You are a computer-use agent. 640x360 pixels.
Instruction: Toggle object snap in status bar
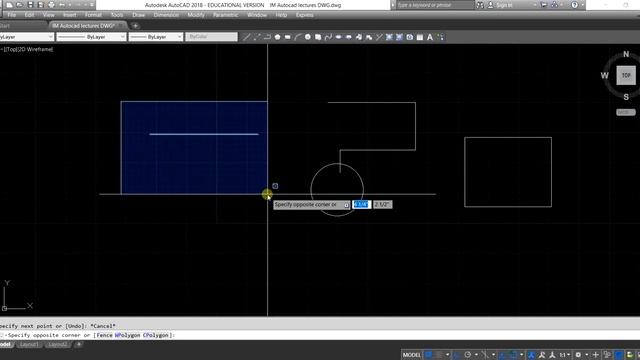pyautogui.click(x=513, y=355)
